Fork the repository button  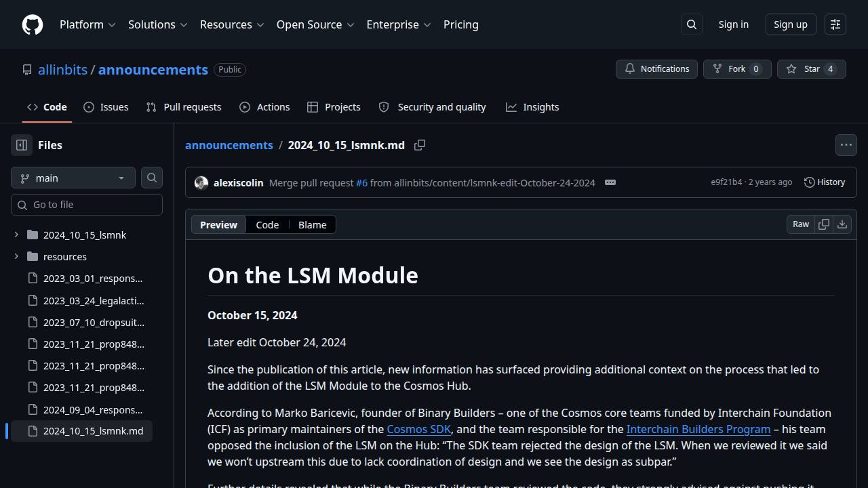[x=737, y=69]
